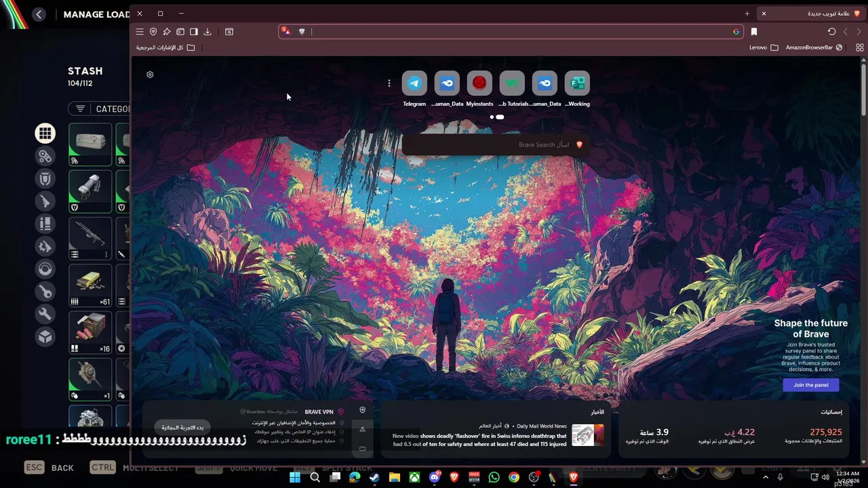Select the all-items grid category in stash
This screenshot has width=868, height=488.
[x=45, y=134]
